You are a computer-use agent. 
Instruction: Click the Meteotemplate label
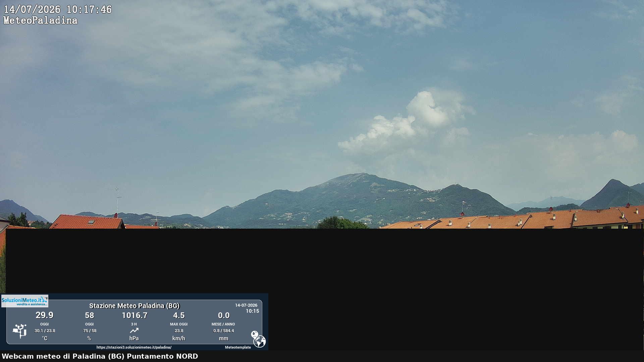[238, 348]
